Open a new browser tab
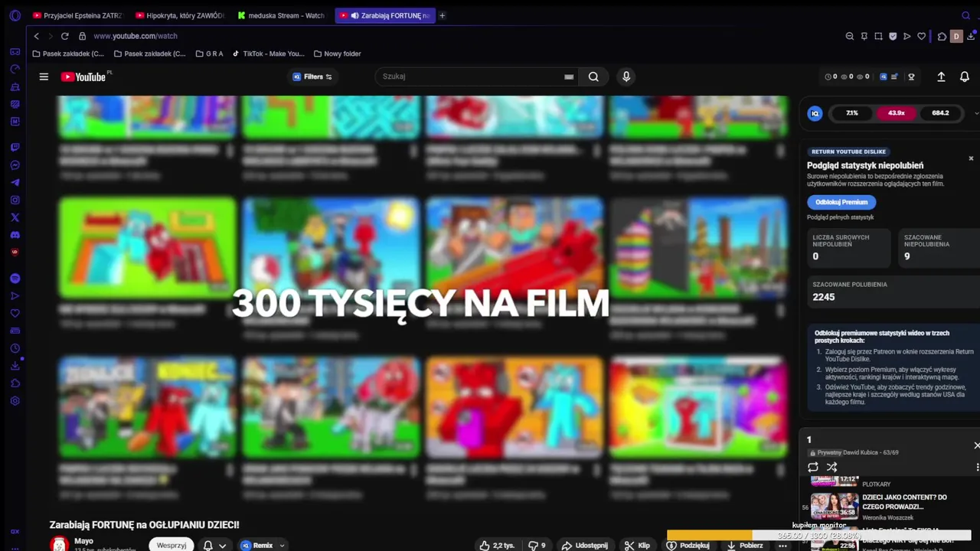 [x=442, y=15]
